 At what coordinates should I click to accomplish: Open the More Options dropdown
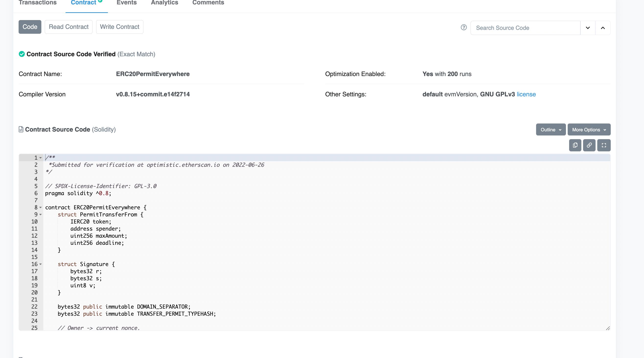click(589, 129)
